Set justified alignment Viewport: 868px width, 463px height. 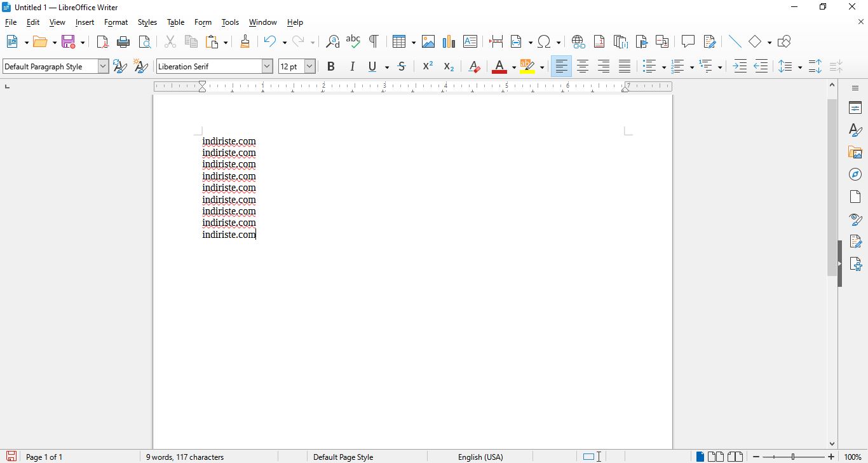(x=625, y=66)
